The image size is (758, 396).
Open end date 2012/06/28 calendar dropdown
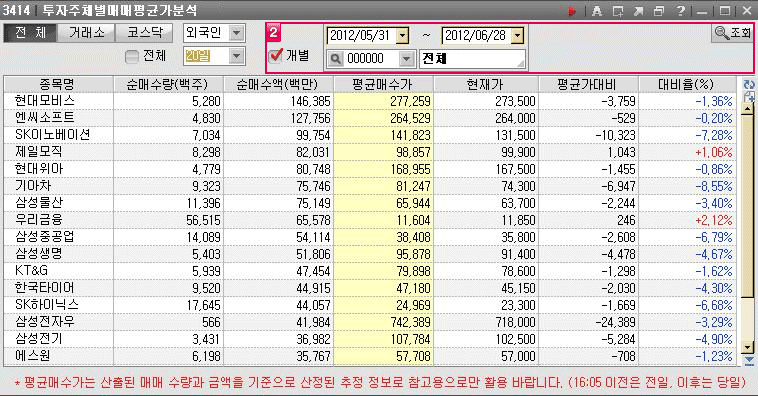click(x=517, y=35)
